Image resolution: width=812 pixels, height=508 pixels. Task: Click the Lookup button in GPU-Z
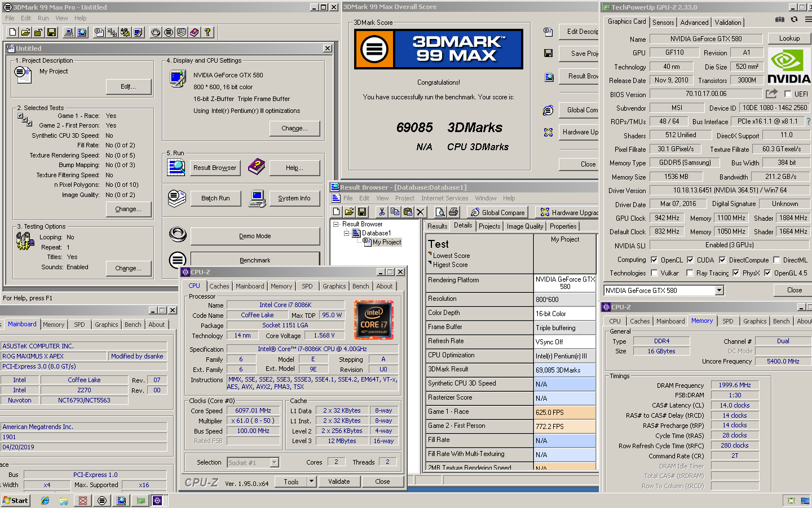[x=789, y=38]
